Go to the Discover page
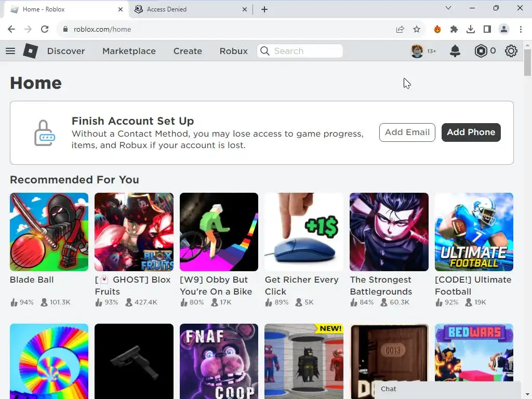 click(66, 51)
